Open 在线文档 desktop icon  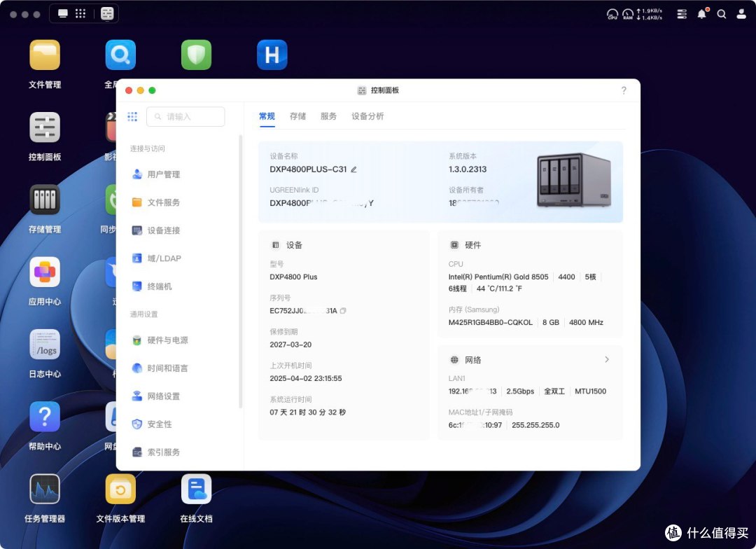tap(196, 489)
